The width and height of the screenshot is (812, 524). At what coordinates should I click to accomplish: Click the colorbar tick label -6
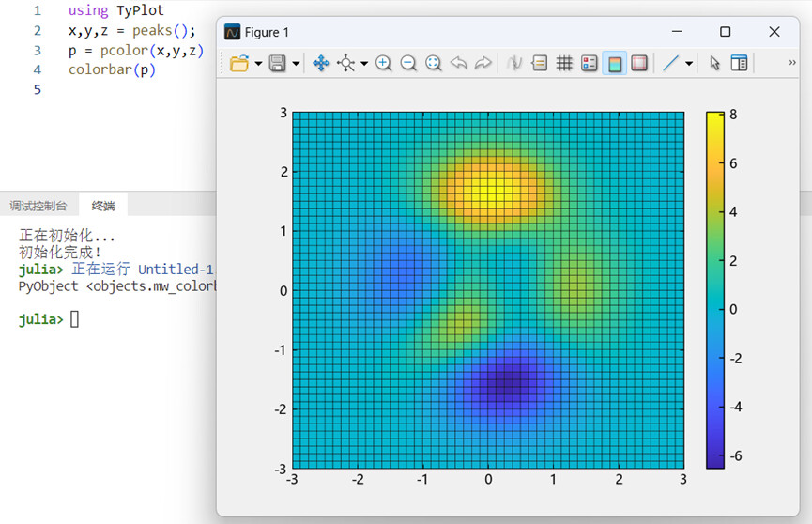(736, 455)
